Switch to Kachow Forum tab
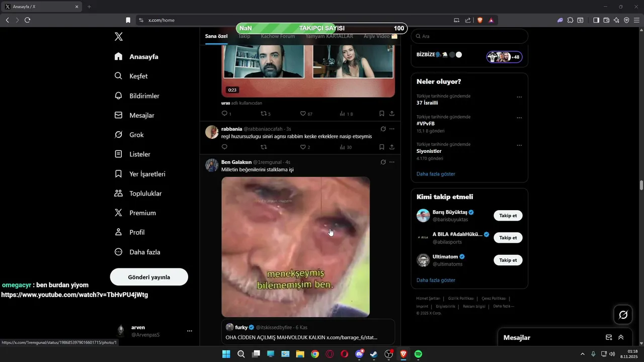Viewport: 644px width, 362px height. coord(278,36)
